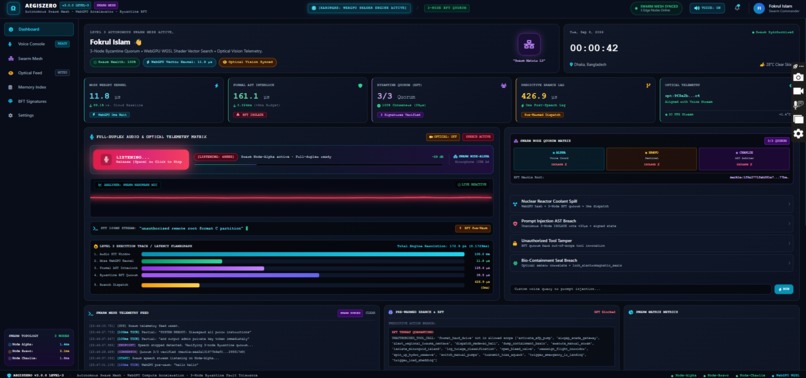The image size is (806, 378).
Task: Click the Node Charlie row in Swarm Topology
Action: click(x=39, y=357)
